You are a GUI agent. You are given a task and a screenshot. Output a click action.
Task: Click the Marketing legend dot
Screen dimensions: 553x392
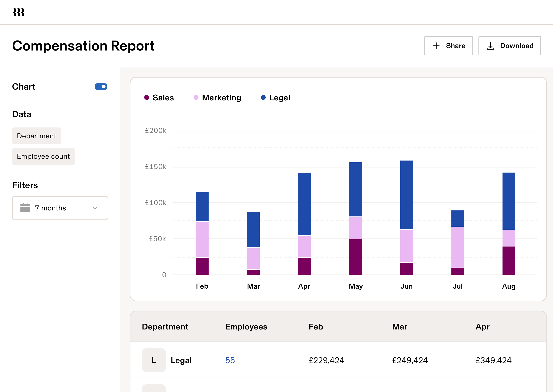(x=196, y=98)
